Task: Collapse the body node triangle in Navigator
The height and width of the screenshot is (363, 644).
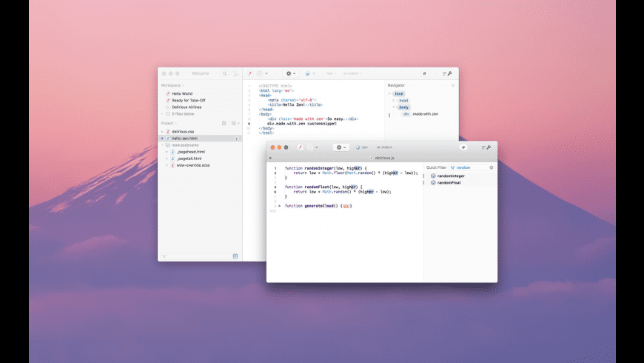Action: click(x=394, y=107)
